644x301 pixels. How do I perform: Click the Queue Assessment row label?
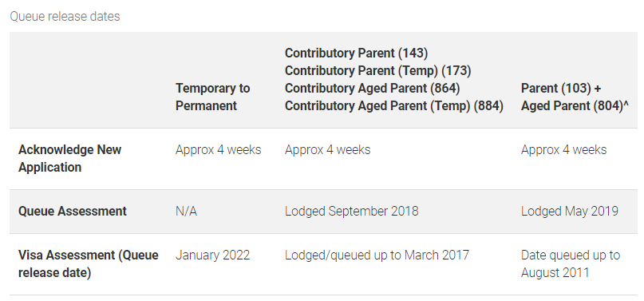click(x=73, y=211)
